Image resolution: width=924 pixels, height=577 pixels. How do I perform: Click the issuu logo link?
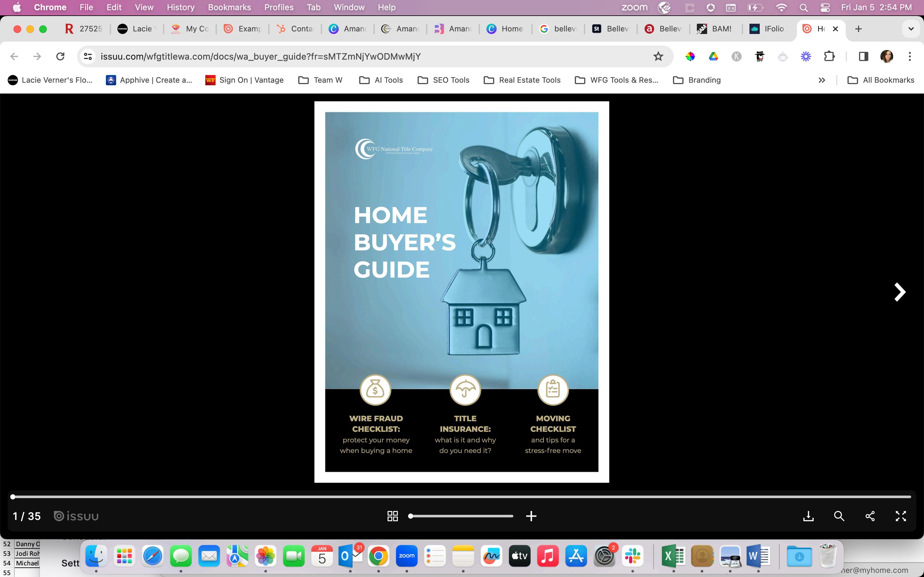pos(76,516)
